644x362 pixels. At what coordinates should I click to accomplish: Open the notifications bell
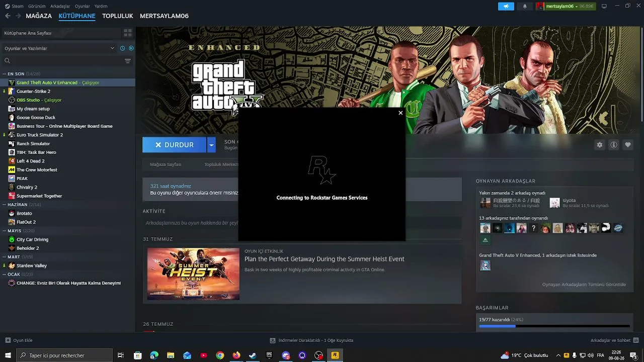click(x=525, y=6)
